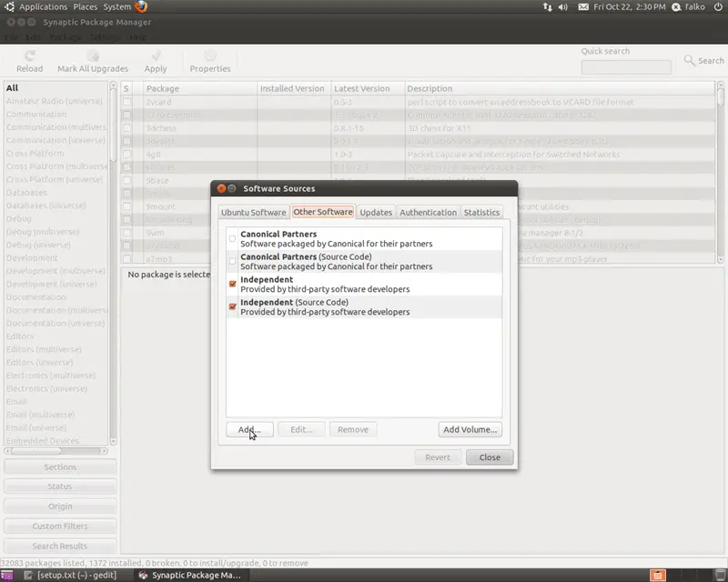Uncheck the Independent source checkbox
The width and height of the screenshot is (728, 582).
pos(233,284)
